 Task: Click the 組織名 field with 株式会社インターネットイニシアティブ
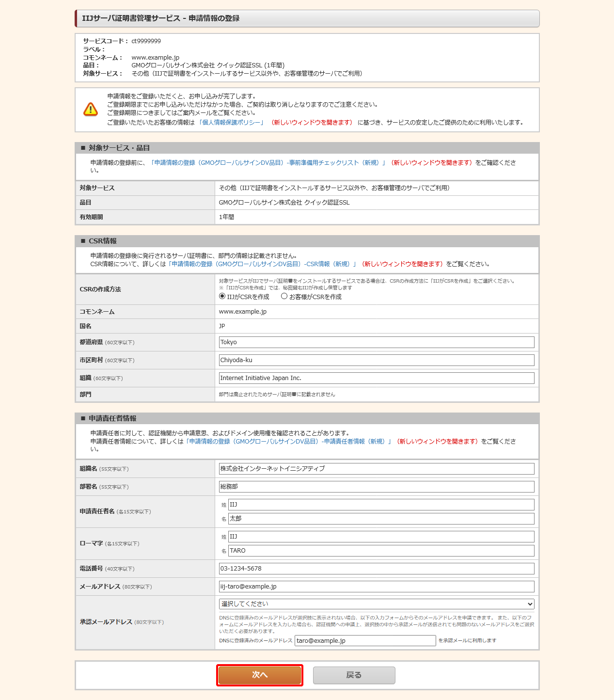(x=377, y=469)
